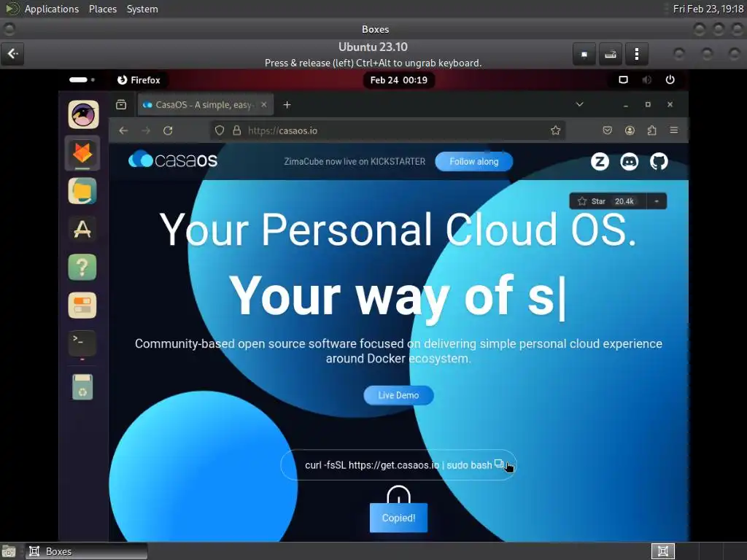Go forward one page in Firefox

146,131
